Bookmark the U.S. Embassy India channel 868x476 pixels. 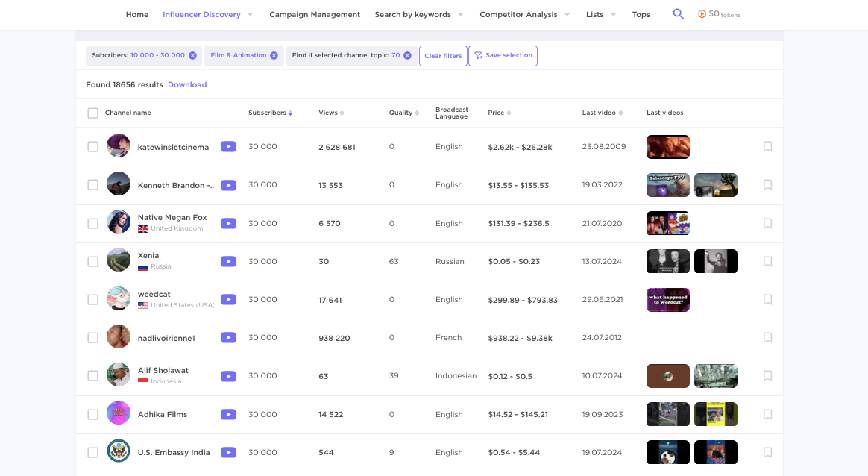tap(767, 452)
